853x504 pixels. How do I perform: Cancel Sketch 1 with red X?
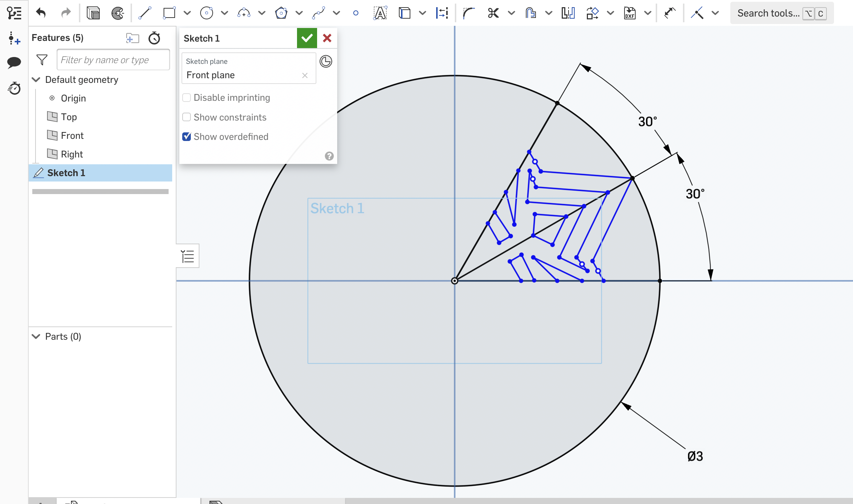tap(327, 38)
